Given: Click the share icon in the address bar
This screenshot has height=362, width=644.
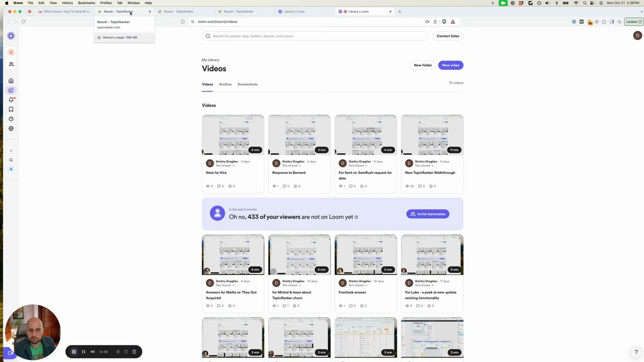Looking at the screenshot, I should tap(435, 22).
